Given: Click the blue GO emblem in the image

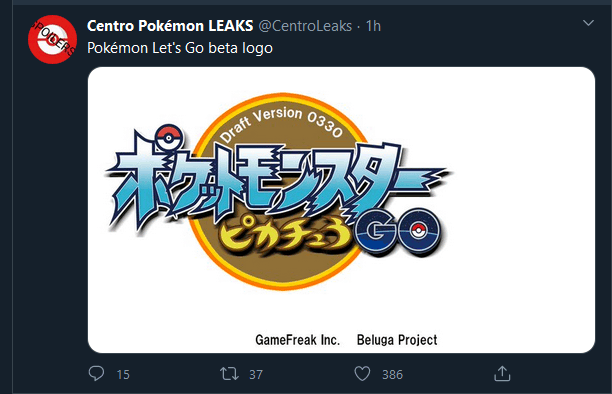Looking at the screenshot, I should click(x=399, y=231).
